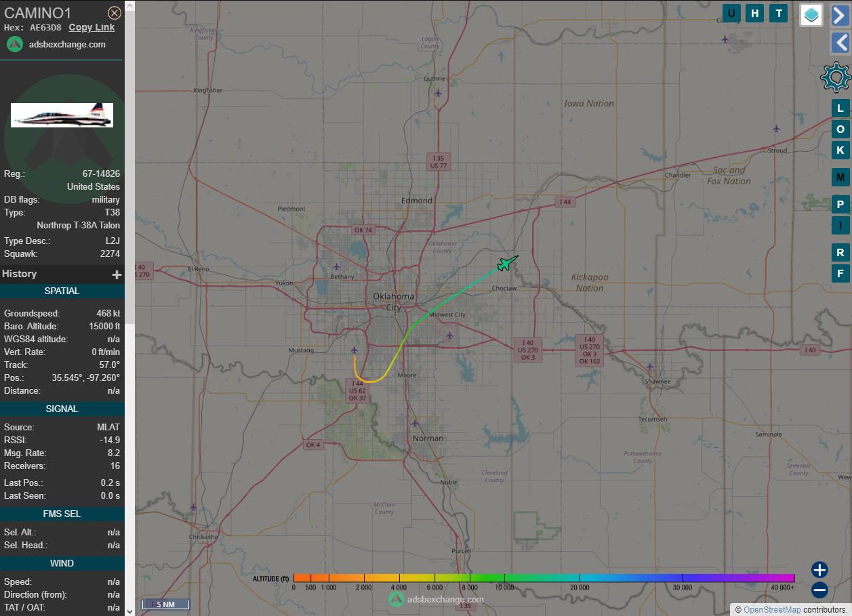Zoom in the map with plus button
852x616 pixels.
pyautogui.click(x=819, y=570)
